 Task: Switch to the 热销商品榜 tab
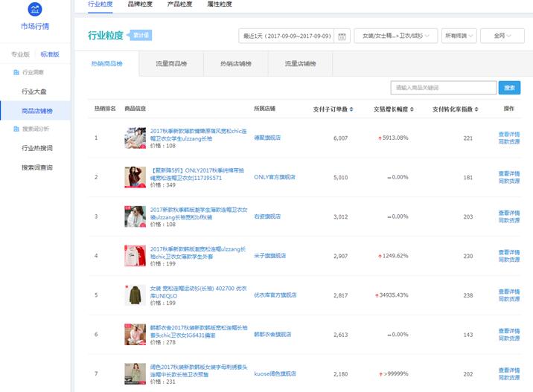click(106, 63)
